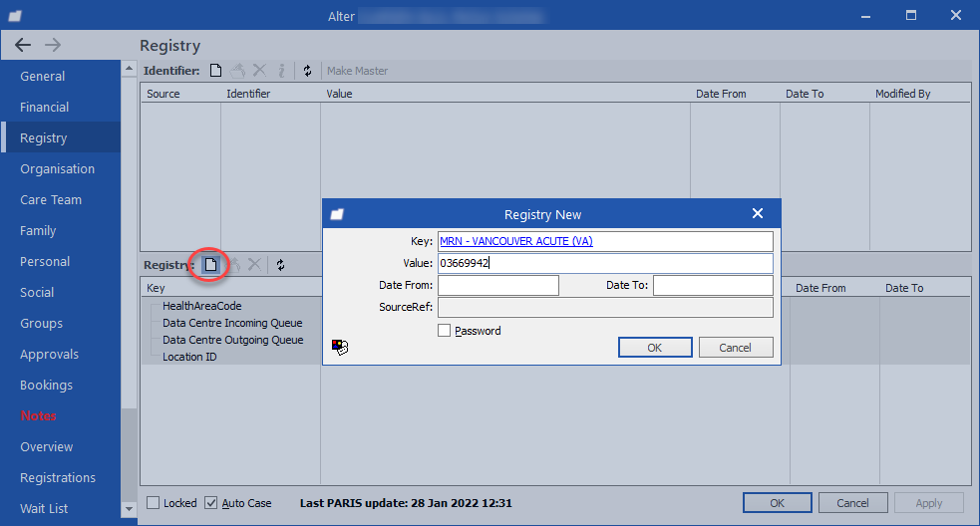980x526 pixels.
Task: Click the Make Master button
Action: [x=357, y=71]
